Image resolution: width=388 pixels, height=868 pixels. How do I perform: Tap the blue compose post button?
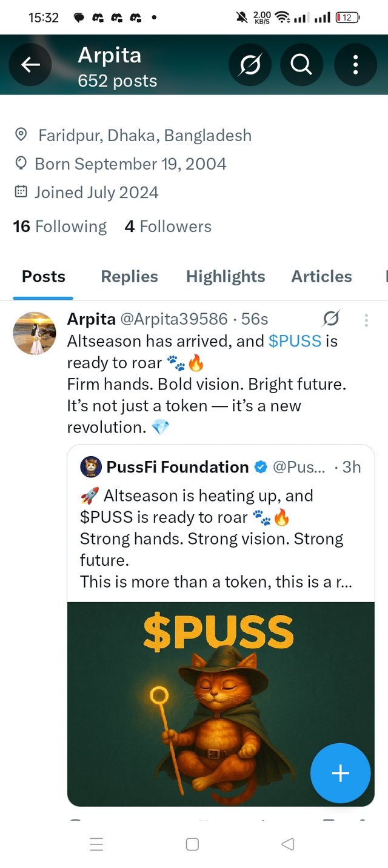[x=340, y=773]
